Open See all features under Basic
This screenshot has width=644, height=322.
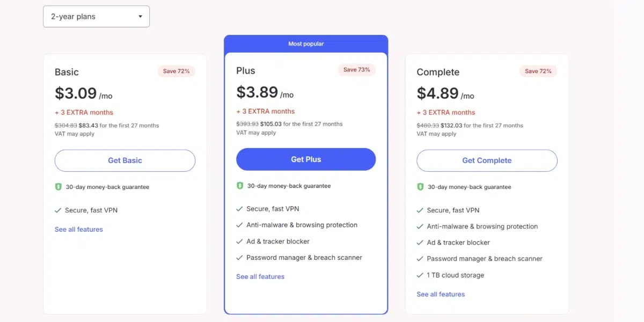point(79,229)
